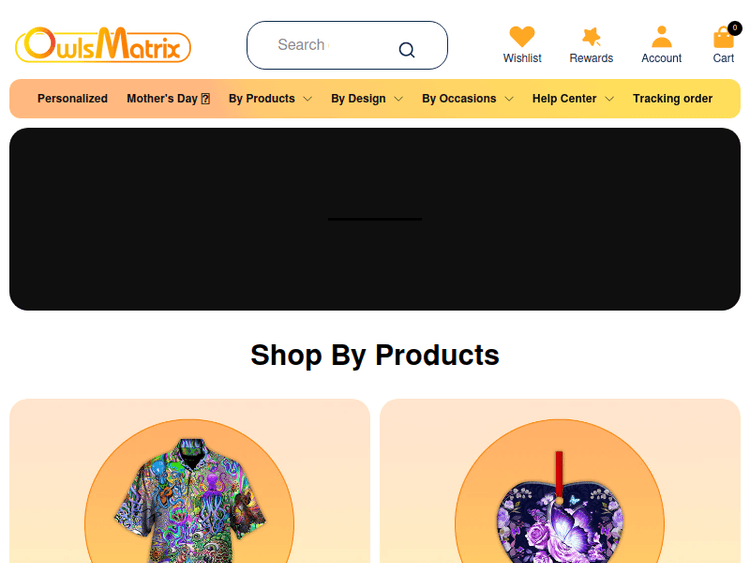Click the Rewards star icon
This screenshot has height=563, width=750.
[591, 37]
